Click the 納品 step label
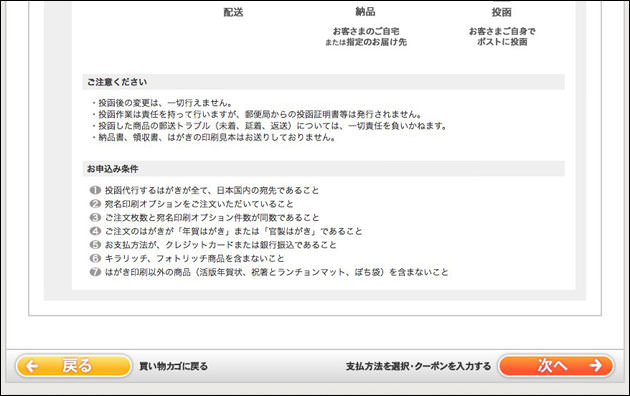 [365, 12]
